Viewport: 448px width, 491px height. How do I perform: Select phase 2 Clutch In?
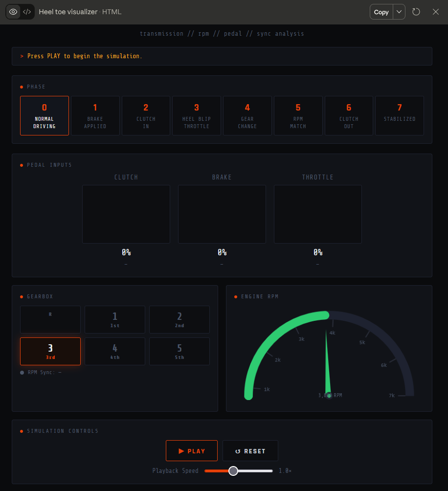point(146,115)
